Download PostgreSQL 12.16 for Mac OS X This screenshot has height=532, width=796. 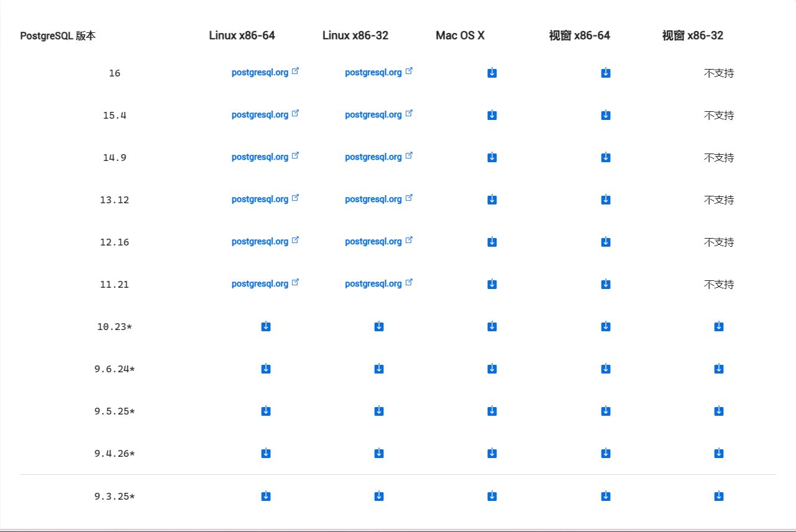[492, 242]
